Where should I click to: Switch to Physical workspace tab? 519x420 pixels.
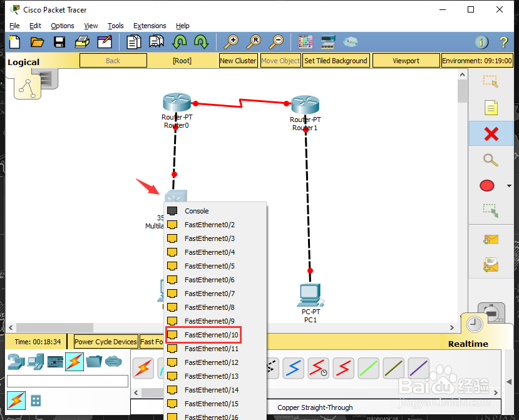pyautogui.click(x=49, y=78)
